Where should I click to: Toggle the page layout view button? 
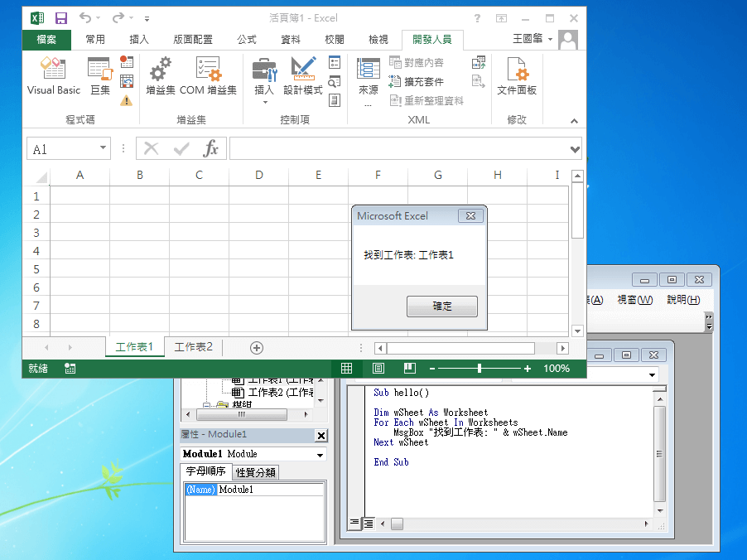378,368
